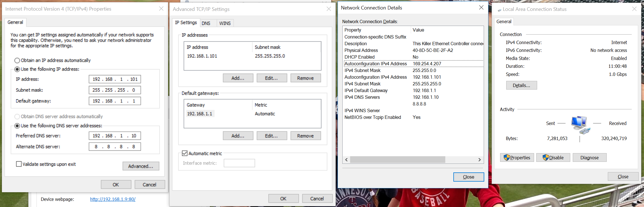Select the IPv4 Default Gateway row
This screenshot has width=644, height=207.
[x=413, y=91]
